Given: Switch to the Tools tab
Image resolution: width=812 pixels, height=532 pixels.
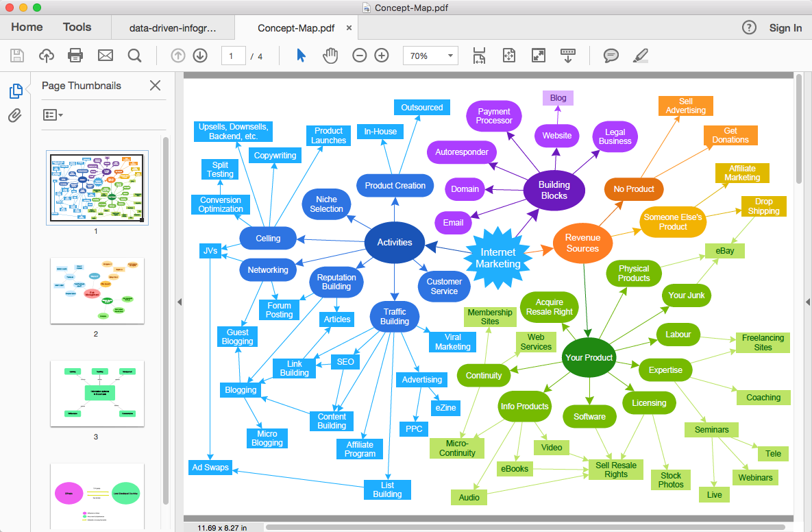Looking at the screenshot, I should [x=77, y=27].
